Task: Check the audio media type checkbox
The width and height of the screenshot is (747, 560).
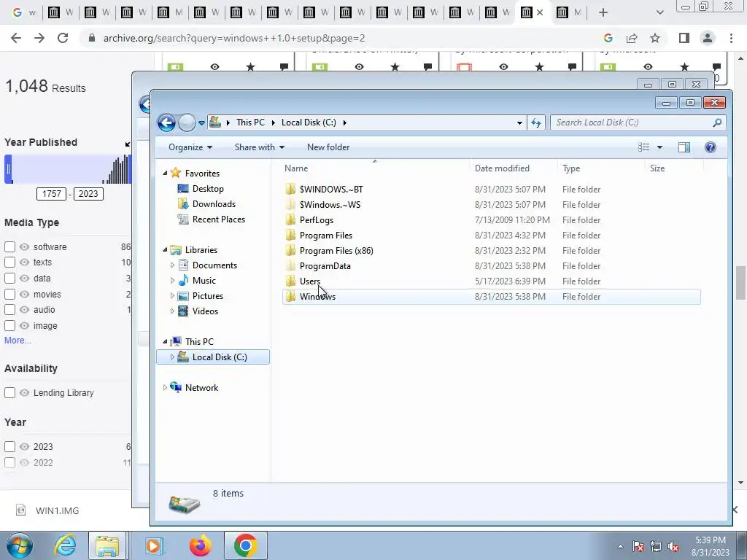Action: (x=9, y=309)
